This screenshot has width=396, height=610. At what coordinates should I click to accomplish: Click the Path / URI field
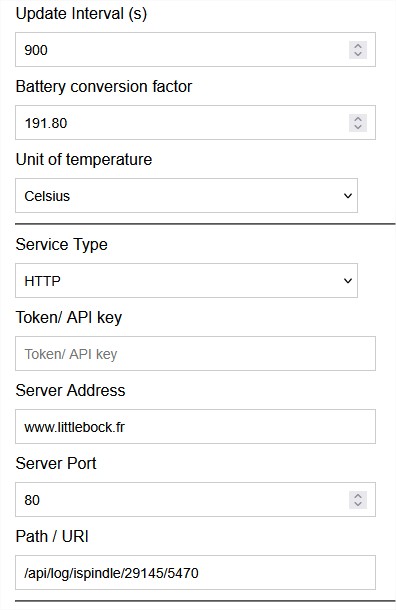(x=195, y=573)
